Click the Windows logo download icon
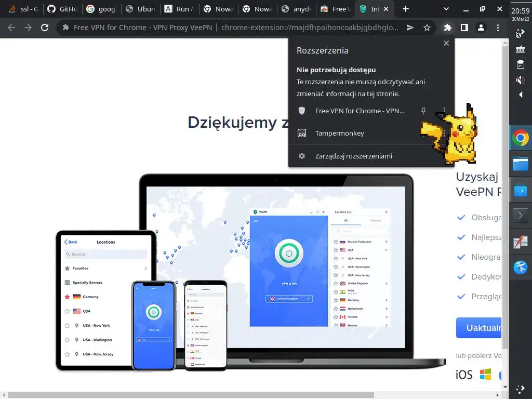 click(x=485, y=374)
